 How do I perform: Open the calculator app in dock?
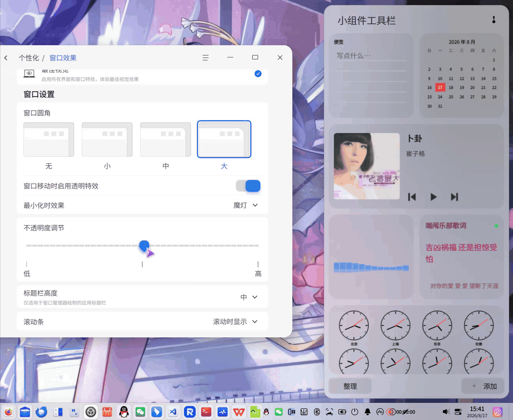point(58,412)
